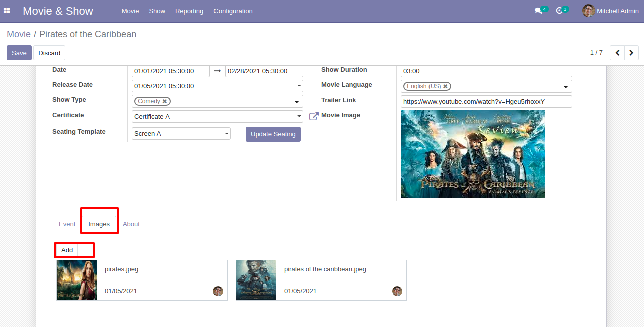Click the Trailer Link label

(338, 100)
